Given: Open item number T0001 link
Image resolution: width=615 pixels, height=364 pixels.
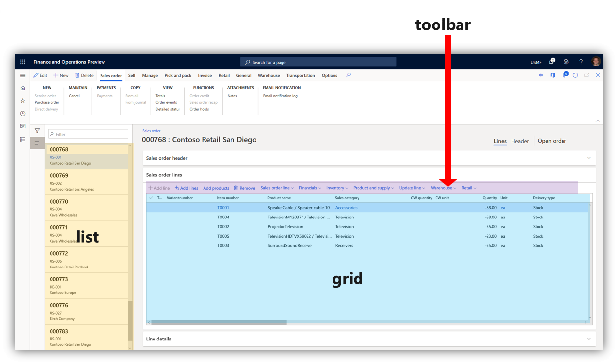Looking at the screenshot, I should coord(223,208).
